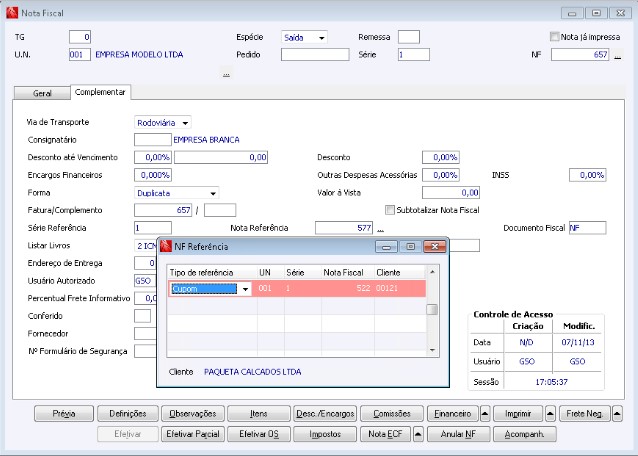This screenshot has width=638, height=456.
Task: Switch to the Geral tab
Action: 43,92
